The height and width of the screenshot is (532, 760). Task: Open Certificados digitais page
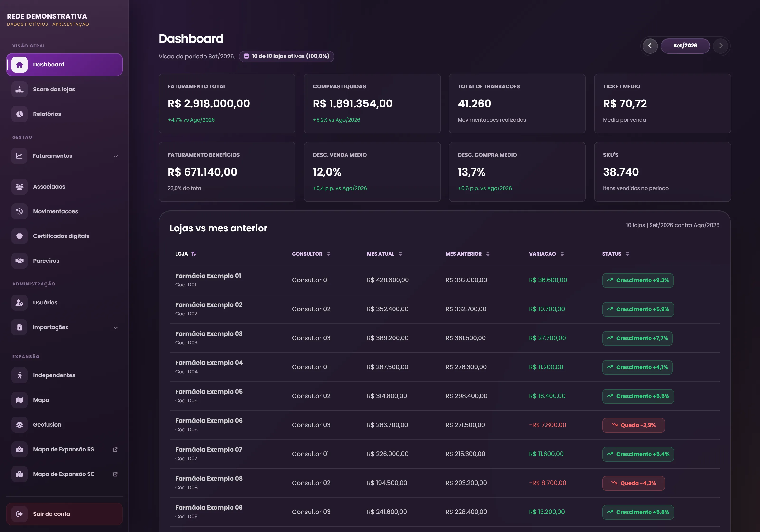coord(64,236)
